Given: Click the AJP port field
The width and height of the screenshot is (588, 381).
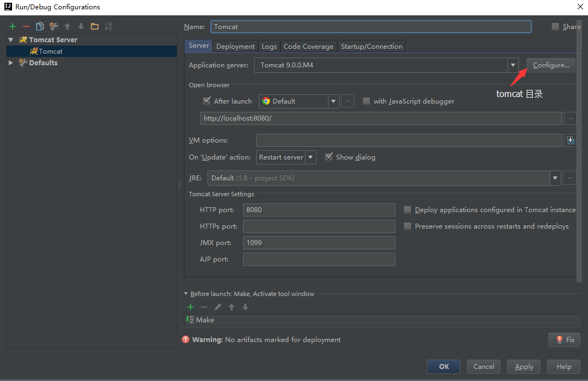Looking at the screenshot, I should (x=319, y=259).
